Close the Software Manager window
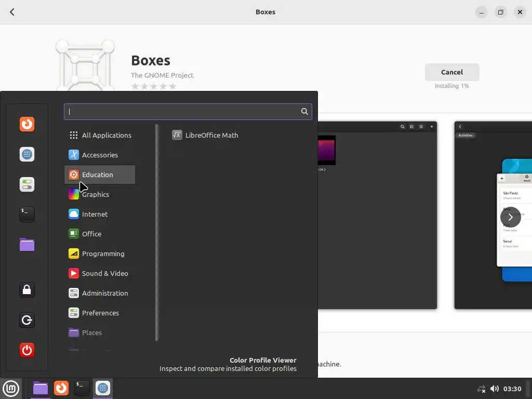532x399 pixels. tap(520, 12)
